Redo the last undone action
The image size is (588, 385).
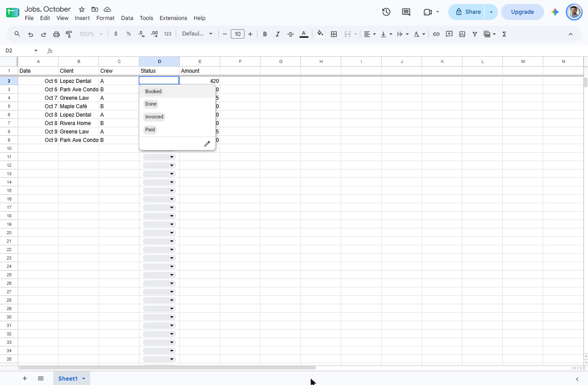click(43, 34)
